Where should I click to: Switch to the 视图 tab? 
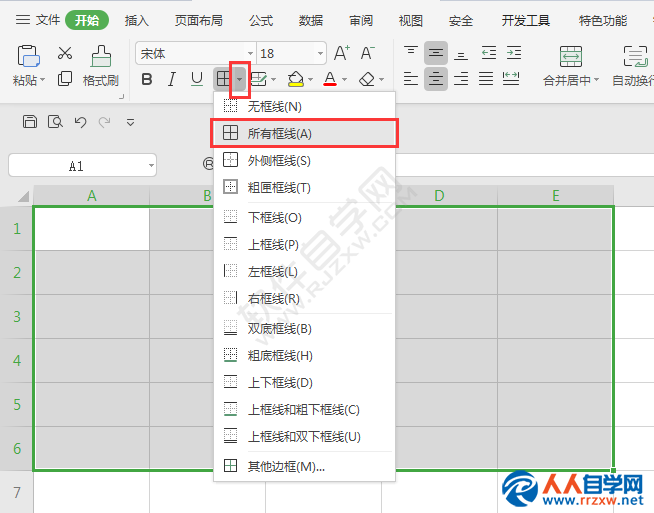(x=411, y=20)
